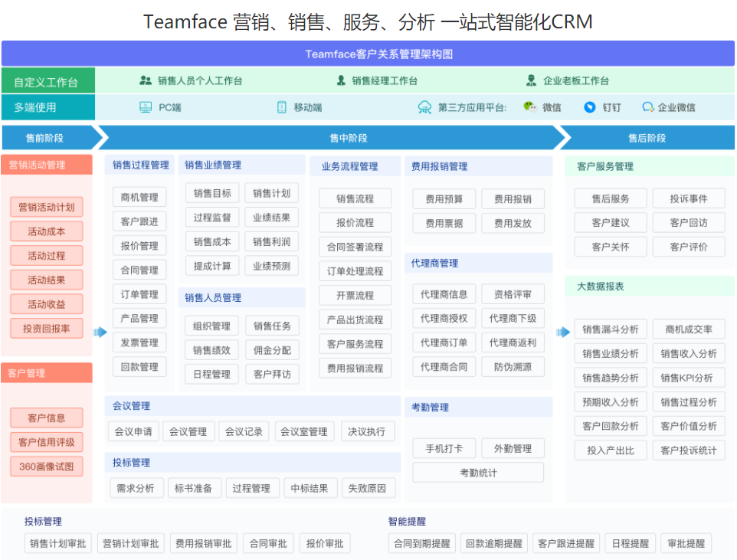
Task: Select the 合同签署流程 box
Action: [x=355, y=247]
